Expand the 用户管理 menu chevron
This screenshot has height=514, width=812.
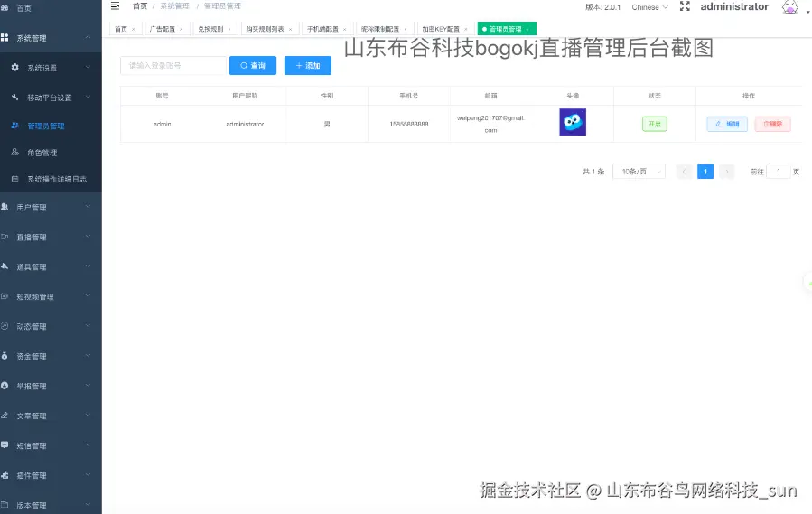pyautogui.click(x=88, y=206)
